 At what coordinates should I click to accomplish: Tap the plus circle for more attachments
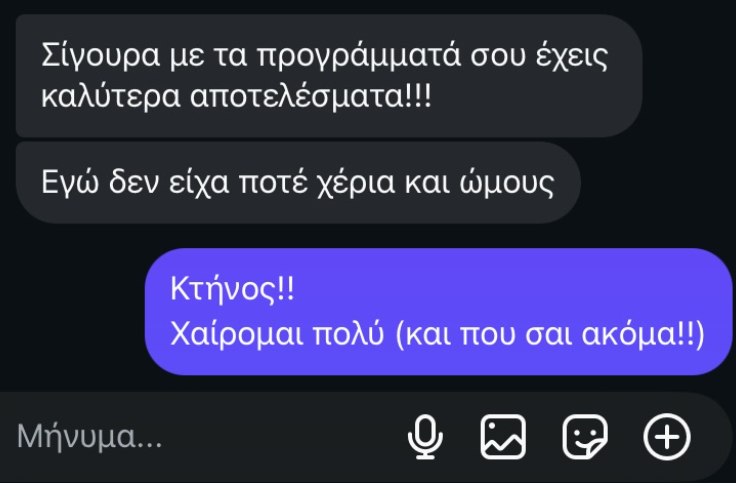[667, 437]
